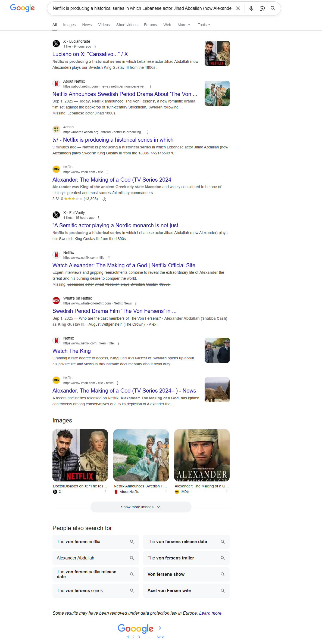Switch to the Web tab
This screenshot has width=322, height=644.
click(x=167, y=25)
